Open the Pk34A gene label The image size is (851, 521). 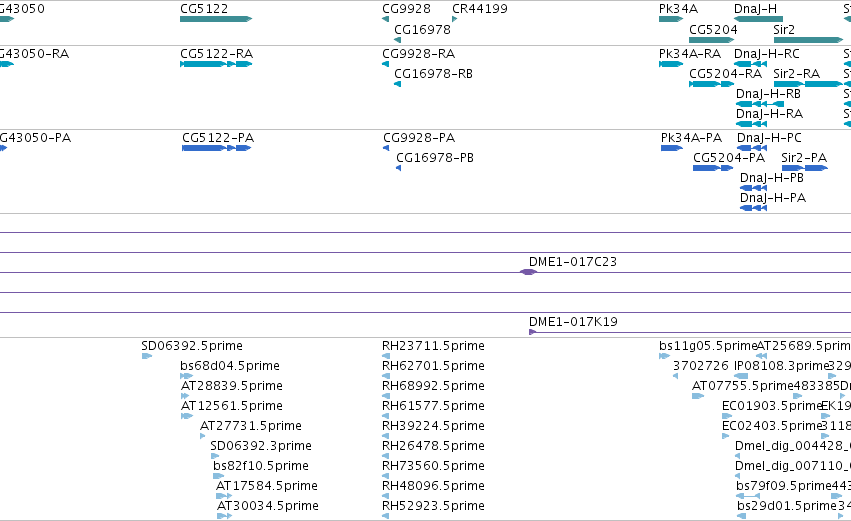[x=678, y=9]
